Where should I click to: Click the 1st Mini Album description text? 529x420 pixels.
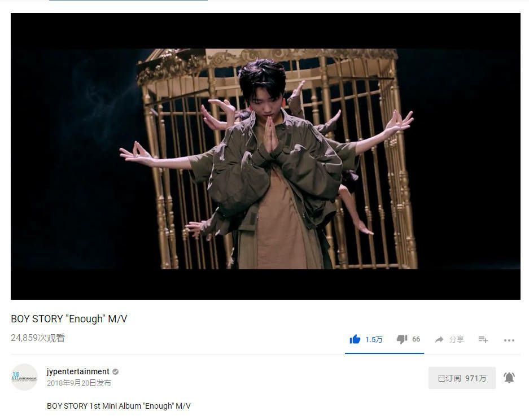coord(119,406)
